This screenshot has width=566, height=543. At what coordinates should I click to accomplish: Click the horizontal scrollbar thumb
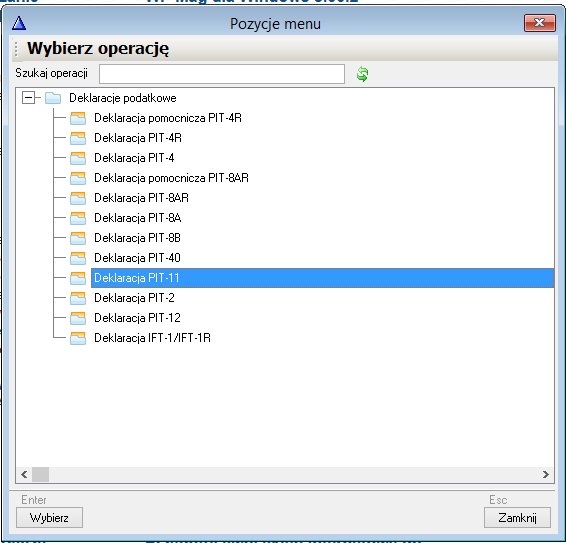tap(40, 474)
